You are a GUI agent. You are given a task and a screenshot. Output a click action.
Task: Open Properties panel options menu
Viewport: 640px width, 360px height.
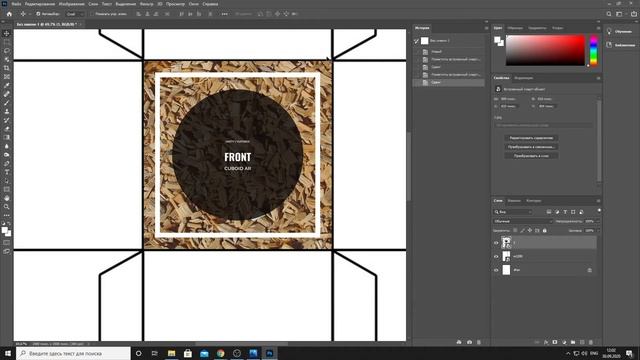coord(598,78)
